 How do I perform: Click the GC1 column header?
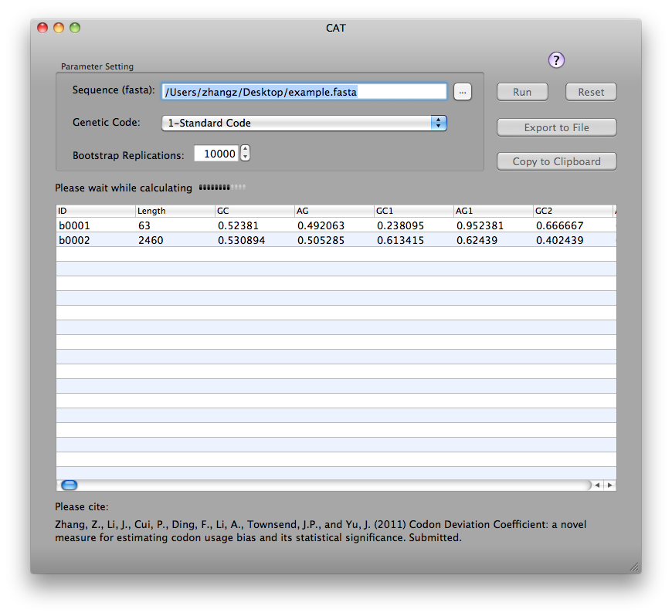click(x=413, y=211)
